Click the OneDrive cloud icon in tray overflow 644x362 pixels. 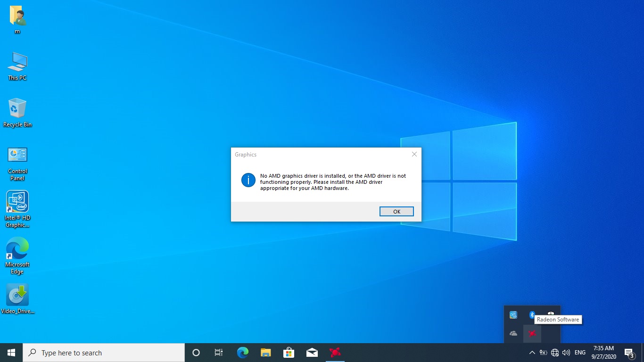[513, 333]
